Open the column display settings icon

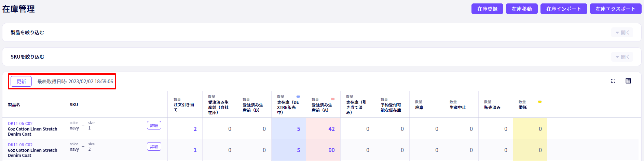coord(628,81)
